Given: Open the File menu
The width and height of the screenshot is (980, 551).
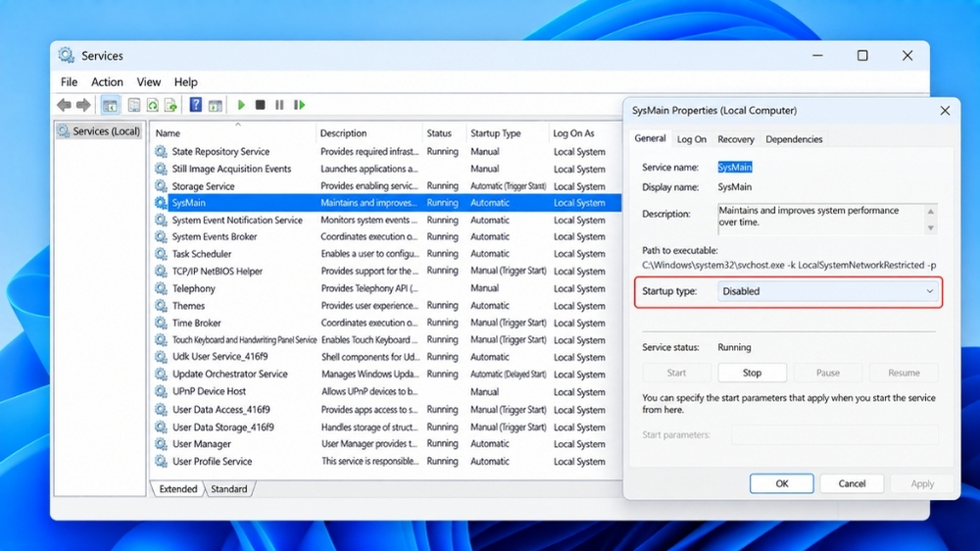Looking at the screenshot, I should [x=69, y=82].
